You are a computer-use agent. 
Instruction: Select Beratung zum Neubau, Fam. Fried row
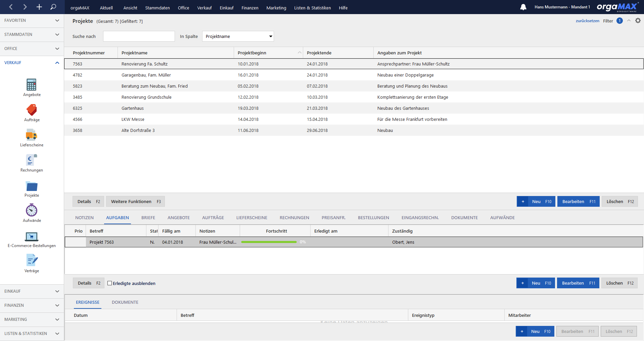(354, 86)
